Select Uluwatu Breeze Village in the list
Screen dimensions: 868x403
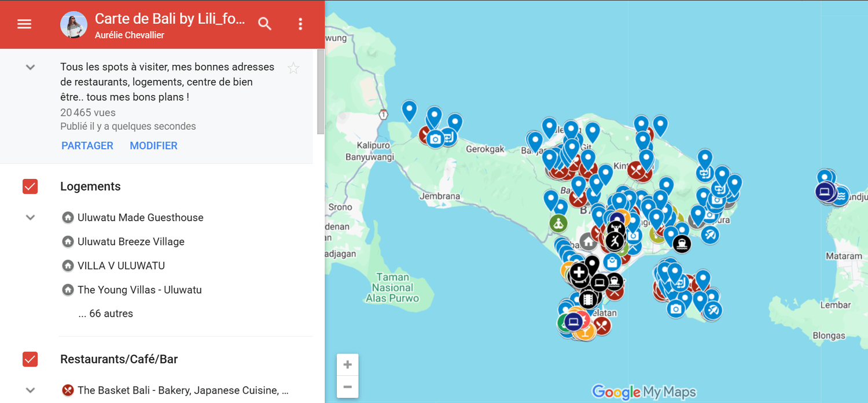[131, 242]
